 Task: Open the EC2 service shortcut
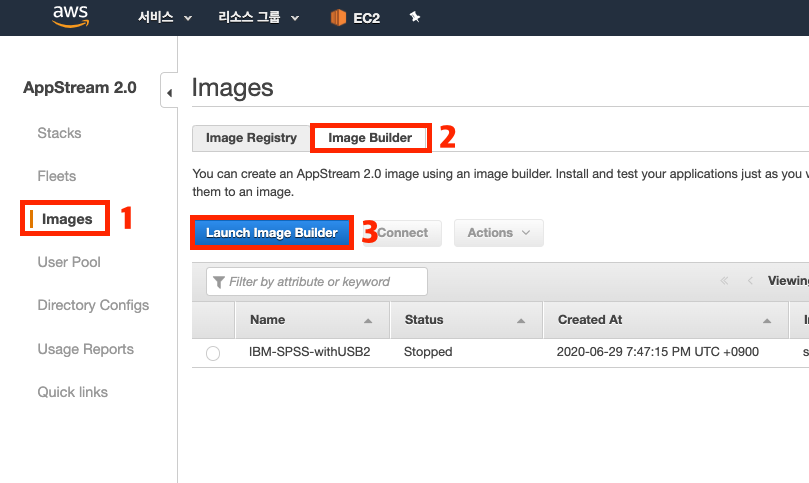(x=355, y=18)
